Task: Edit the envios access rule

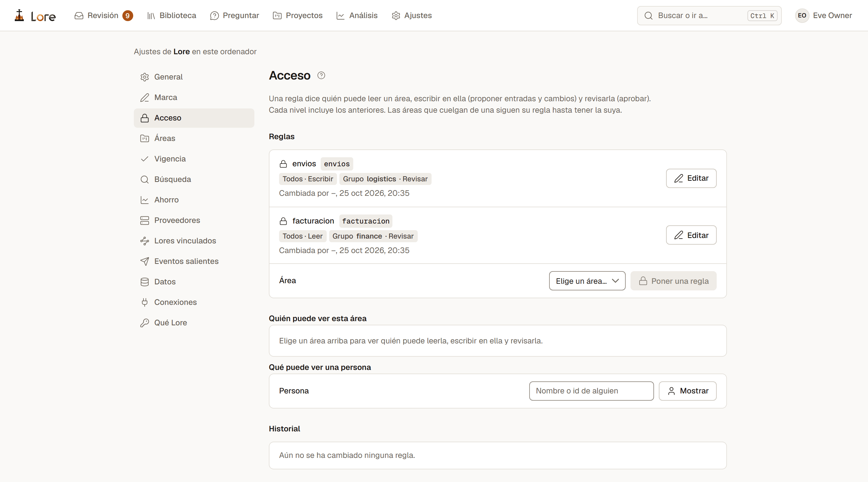Action: (691, 178)
